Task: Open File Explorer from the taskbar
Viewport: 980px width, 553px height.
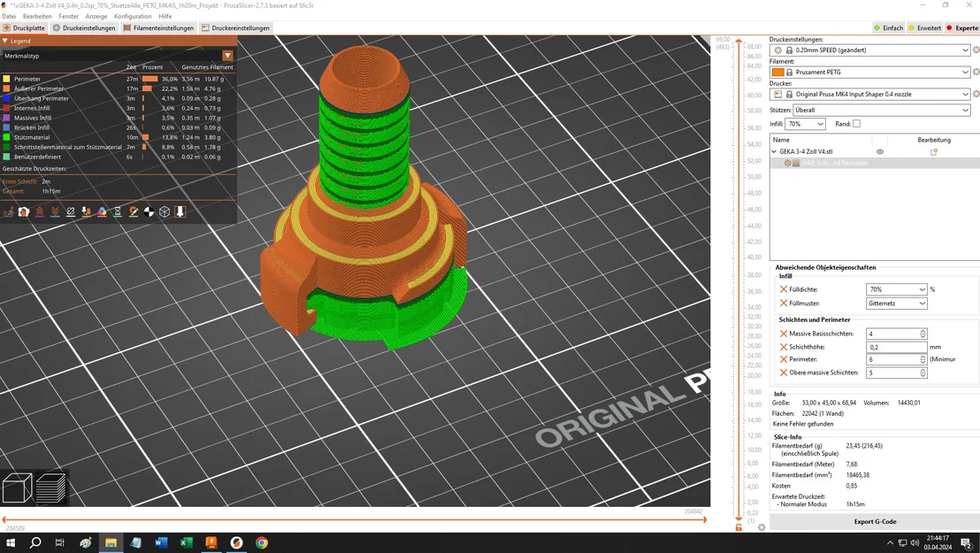Action: pos(111,542)
